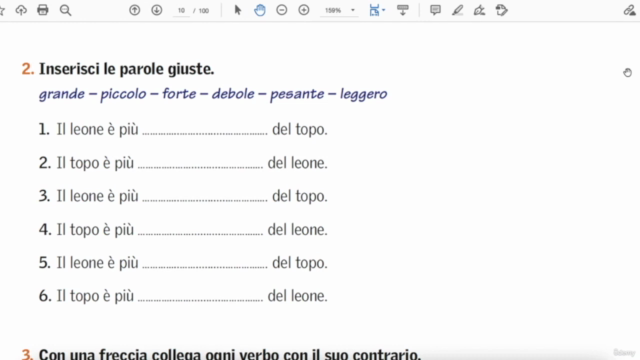Choose the selection arrow tool
The image size is (640, 360).
pos(238,10)
